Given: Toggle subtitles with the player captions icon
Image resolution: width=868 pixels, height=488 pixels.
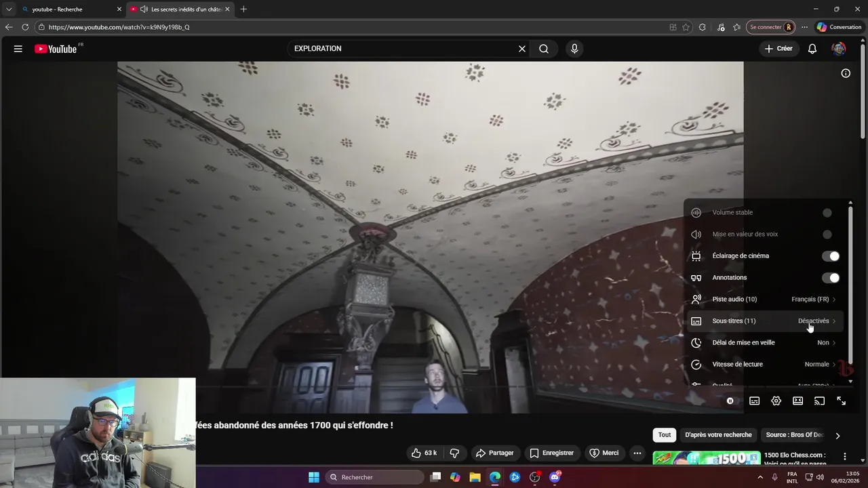Looking at the screenshot, I should (754, 401).
